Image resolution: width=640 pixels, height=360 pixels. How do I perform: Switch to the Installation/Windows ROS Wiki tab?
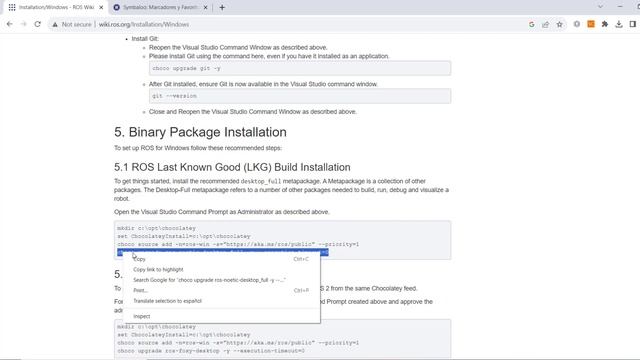pyautogui.click(x=56, y=7)
